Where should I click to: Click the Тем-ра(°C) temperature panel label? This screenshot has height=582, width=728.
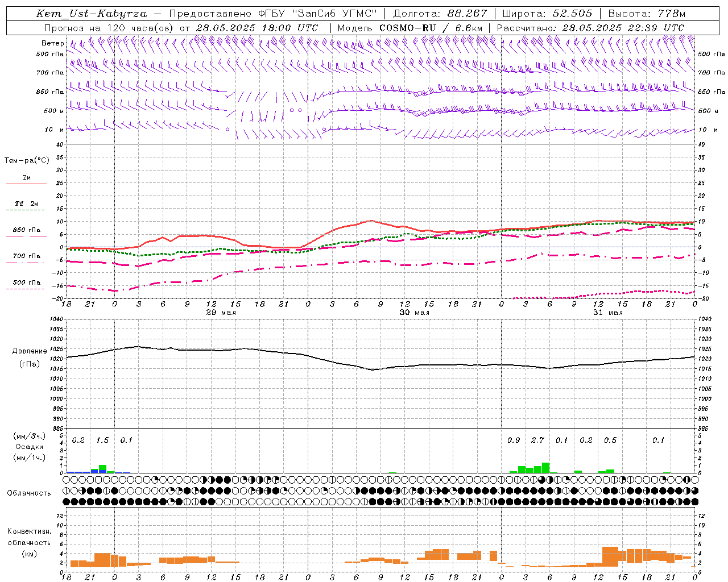(27, 161)
